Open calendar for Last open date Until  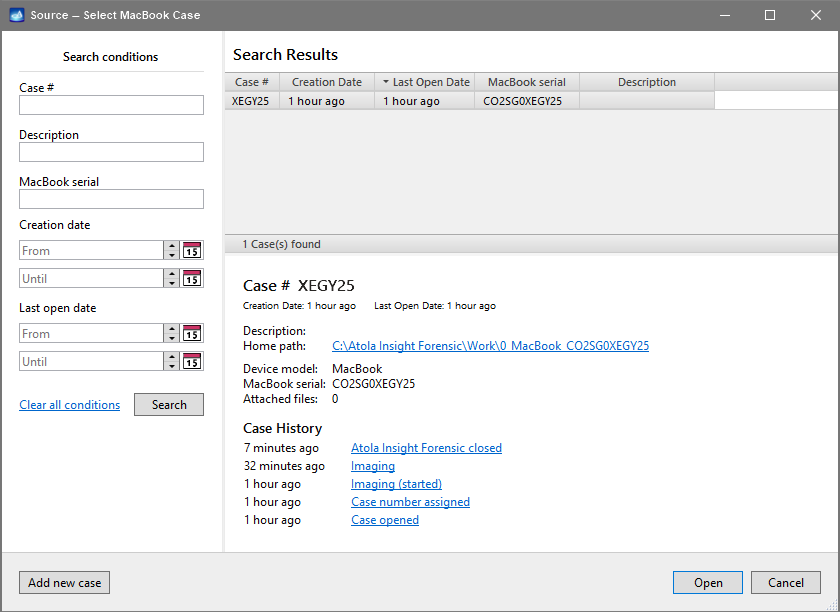point(192,362)
